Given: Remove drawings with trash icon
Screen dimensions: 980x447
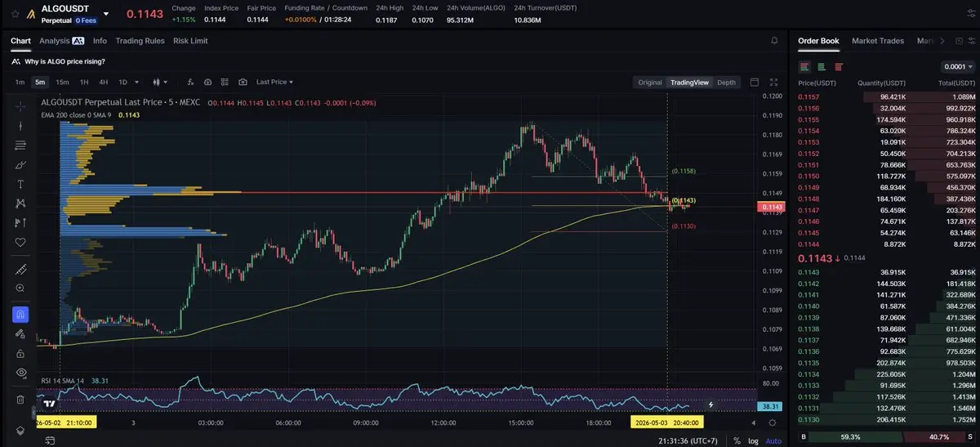Looking at the screenshot, I should pos(20,399).
